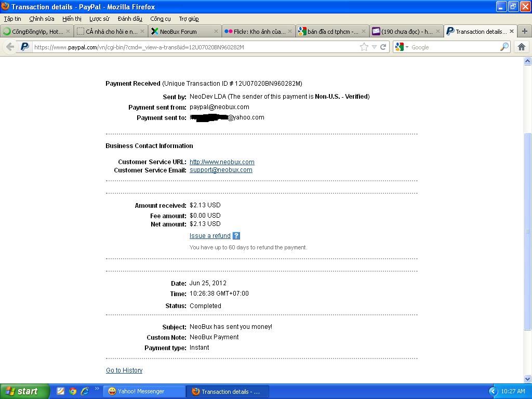Click the NeoBux has sent you money! subject
This screenshot has width=532, height=399.
(x=231, y=327)
